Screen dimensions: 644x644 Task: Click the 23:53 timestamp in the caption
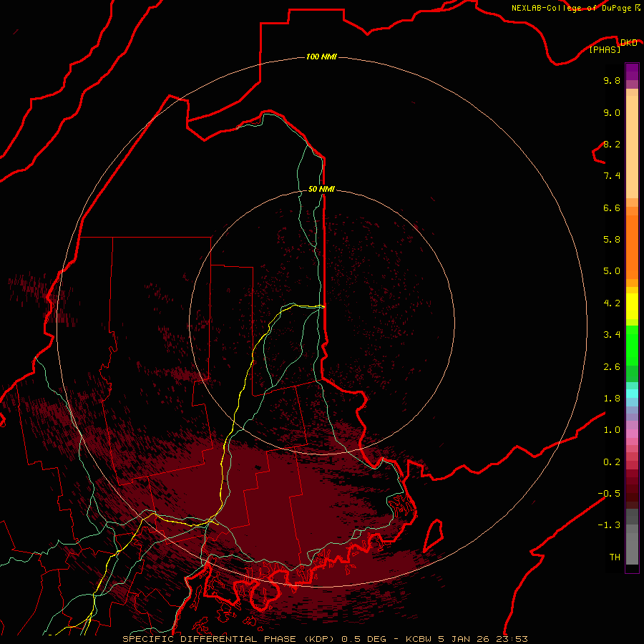512,639
